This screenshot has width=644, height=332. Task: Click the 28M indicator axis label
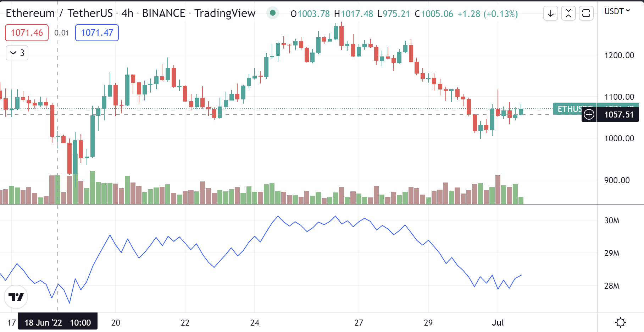pyautogui.click(x=612, y=286)
